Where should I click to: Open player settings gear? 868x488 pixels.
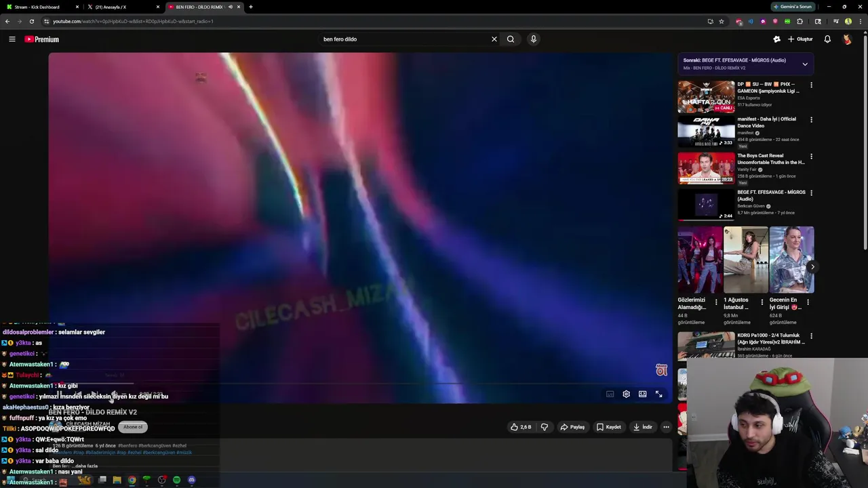click(626, 394)
